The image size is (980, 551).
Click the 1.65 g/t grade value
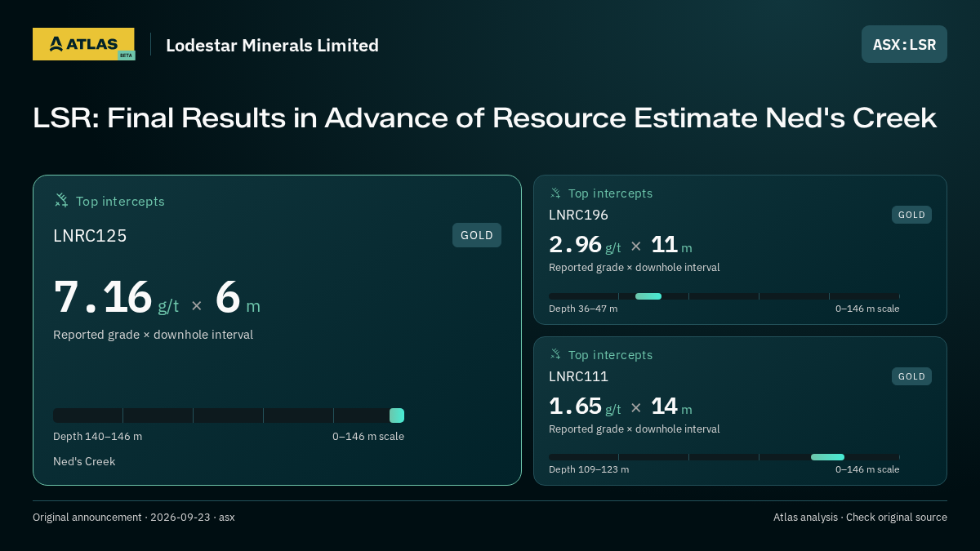tap(585, 407)
